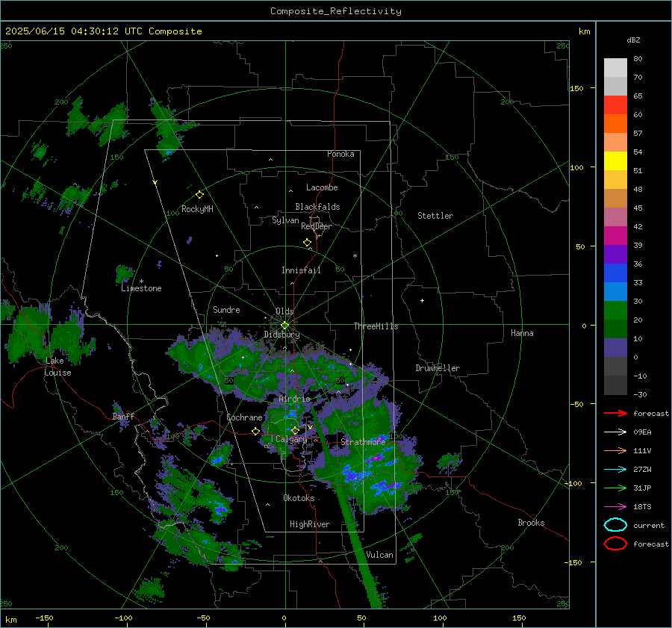Select the 20 dBZ green color swatch
This screenshot has height=628, width=672.
615,310
